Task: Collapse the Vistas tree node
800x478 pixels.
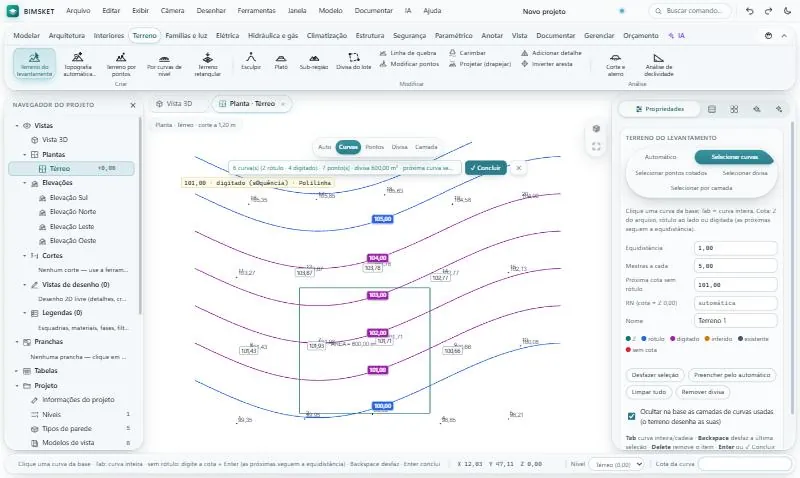Action: pyautogui.click(x=17, y=125)
